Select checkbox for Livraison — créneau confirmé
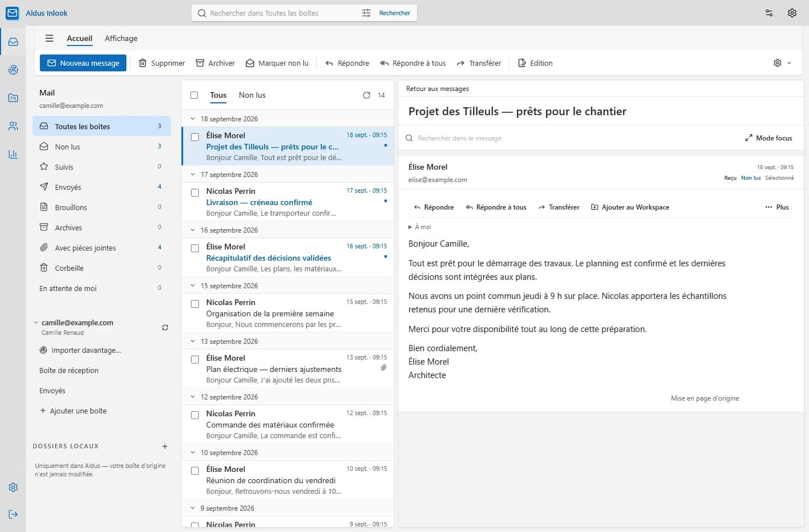The image size is (809, 532). pos(195,192)
